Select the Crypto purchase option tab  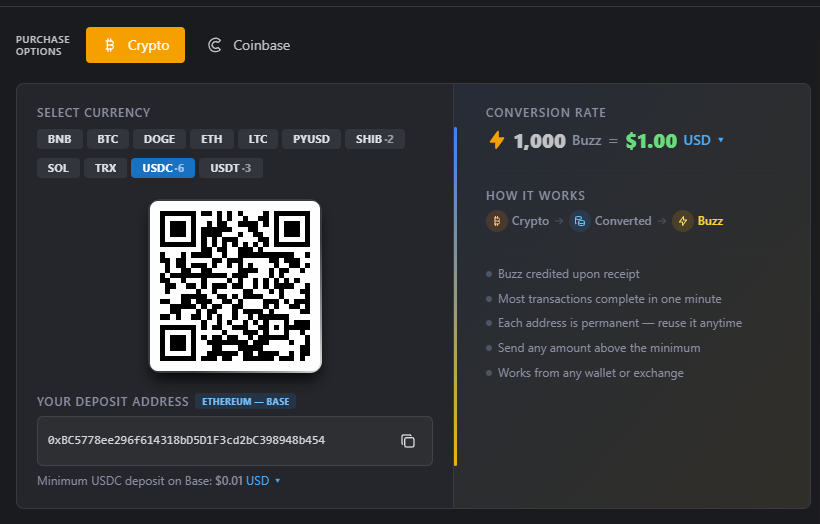coord(136,45)
